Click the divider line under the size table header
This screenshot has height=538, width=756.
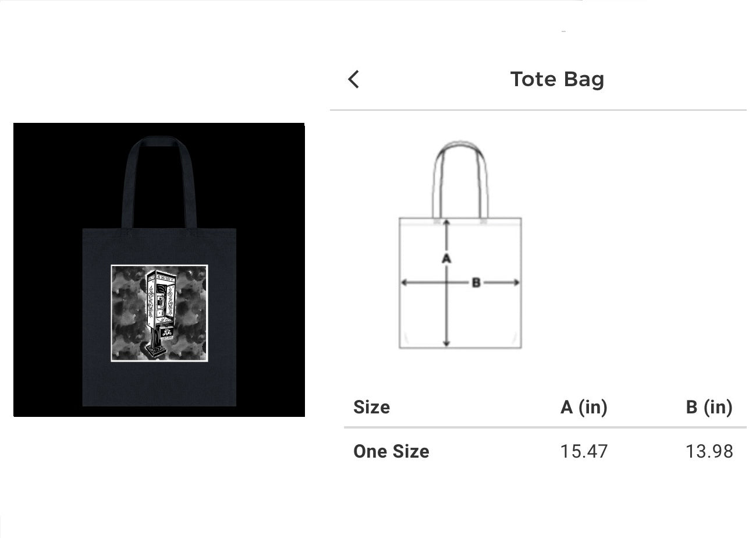pos(545,427)
